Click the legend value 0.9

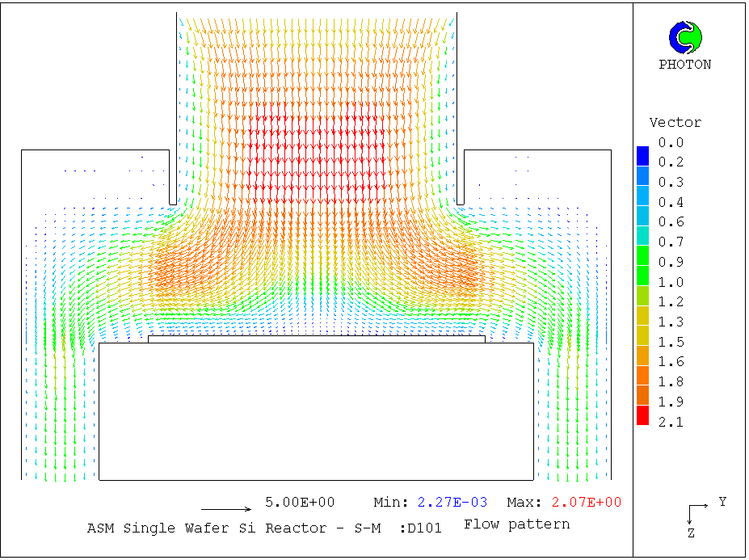(x=671, y=262)
